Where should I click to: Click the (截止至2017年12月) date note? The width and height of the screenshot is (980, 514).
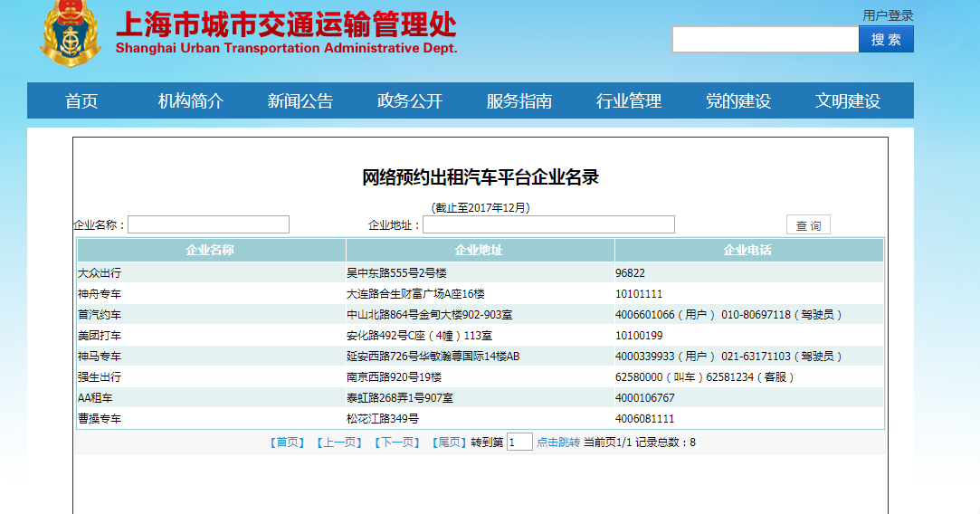click(480, 207)
